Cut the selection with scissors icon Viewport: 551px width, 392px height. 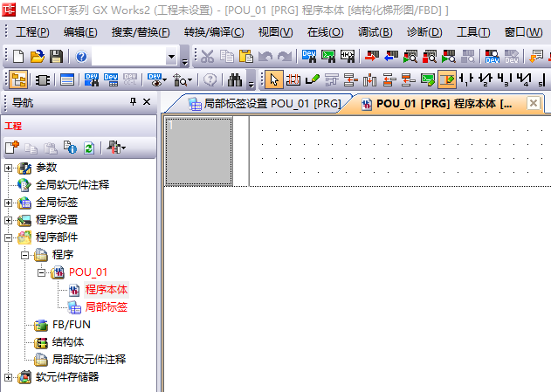[x=207, y=56]
